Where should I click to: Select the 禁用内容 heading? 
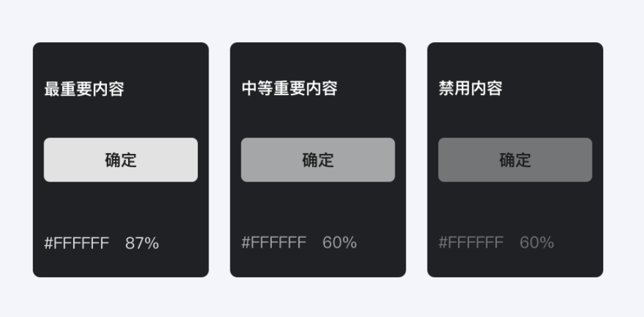[x=470, y=89]
